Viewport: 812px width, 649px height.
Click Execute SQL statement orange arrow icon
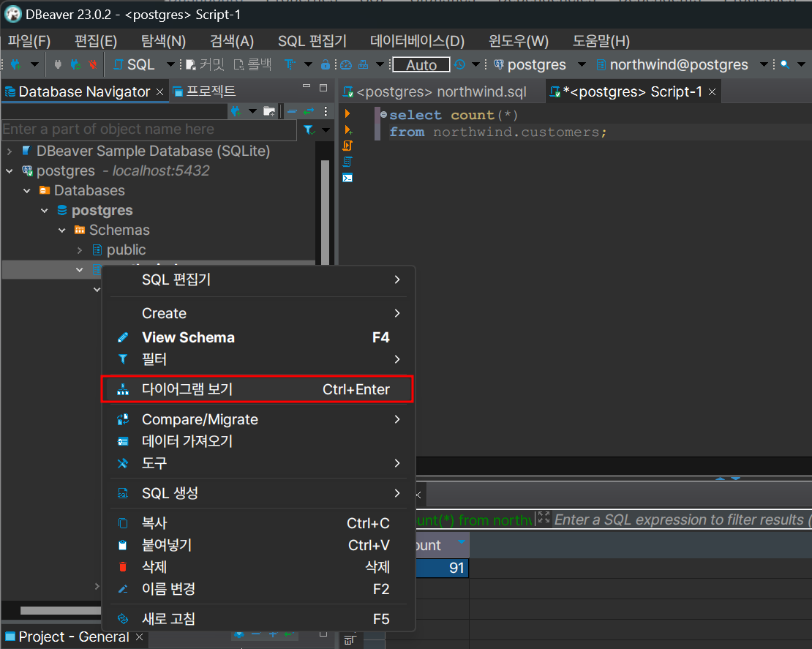point(347,113)
